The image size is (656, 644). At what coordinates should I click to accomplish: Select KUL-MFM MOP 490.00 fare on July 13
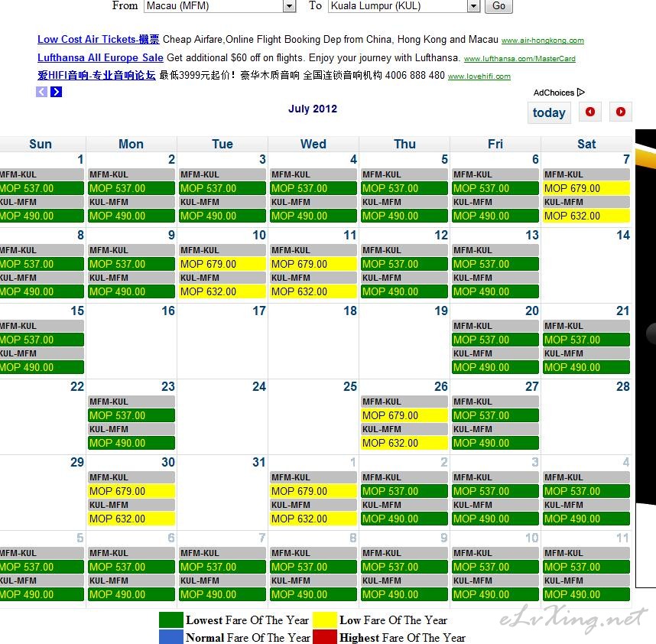pyautogui.click(x=495, y=291)
